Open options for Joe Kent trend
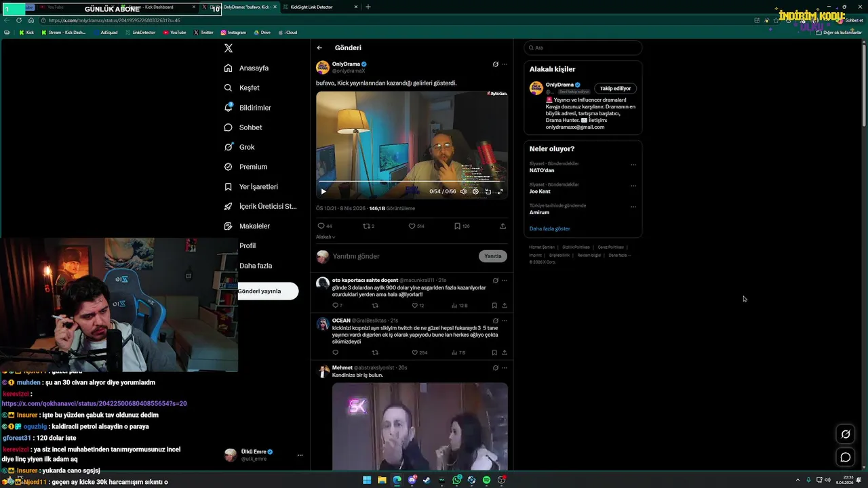868x488 pixels. pyautogui.click(x=633, y=186)
